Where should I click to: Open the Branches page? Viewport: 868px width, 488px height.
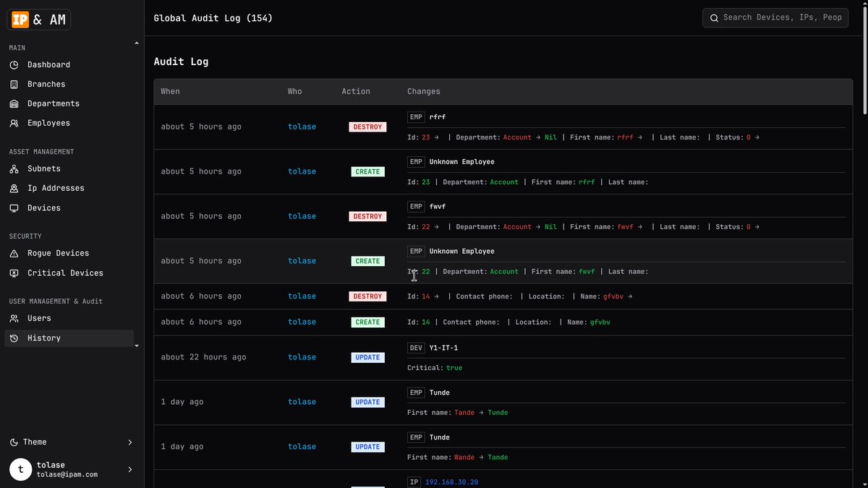click(x=69, y=85)
